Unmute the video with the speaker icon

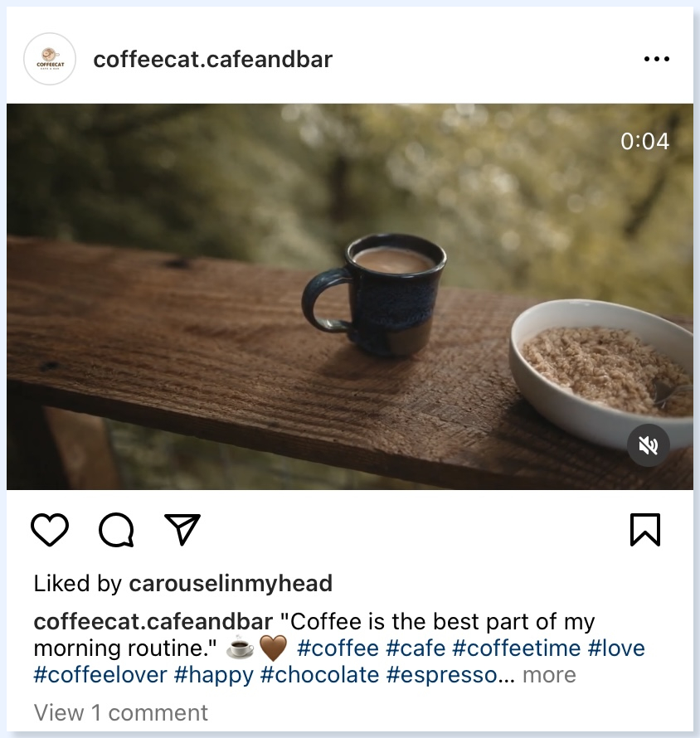click(649, 444)
